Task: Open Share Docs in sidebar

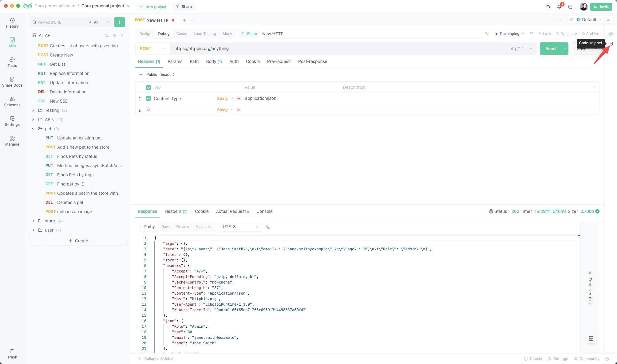Action: [12, 82]
